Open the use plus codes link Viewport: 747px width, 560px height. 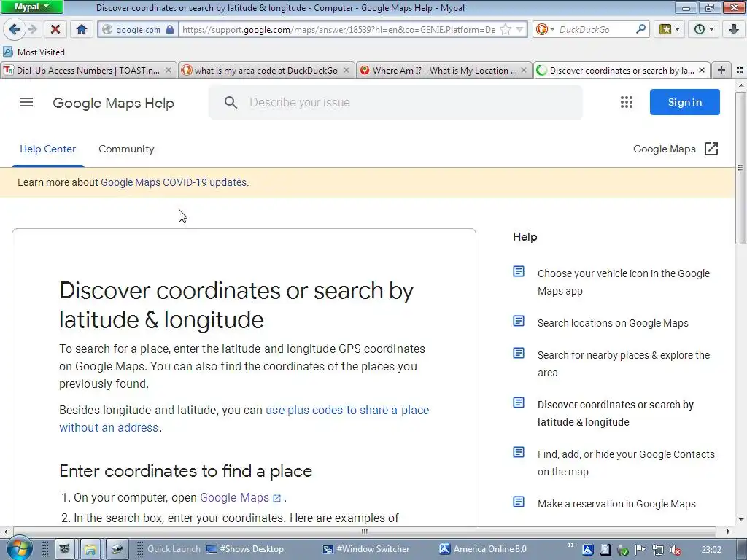pyautogui.click(x=244, y=419)
